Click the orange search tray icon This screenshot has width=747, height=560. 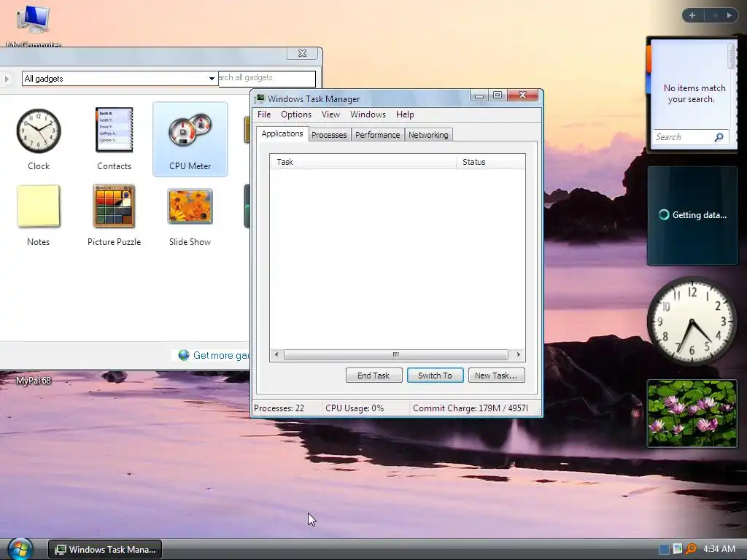pos(691,549)
